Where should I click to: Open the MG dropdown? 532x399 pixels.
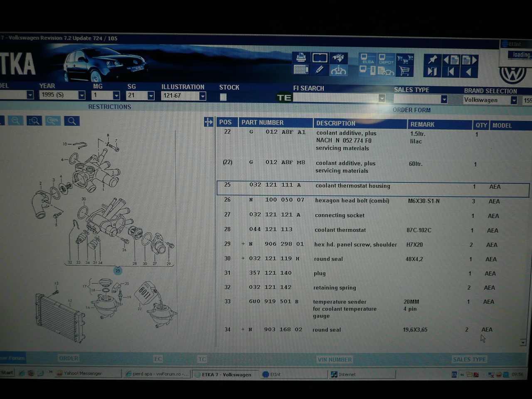[x=116, y=96]
